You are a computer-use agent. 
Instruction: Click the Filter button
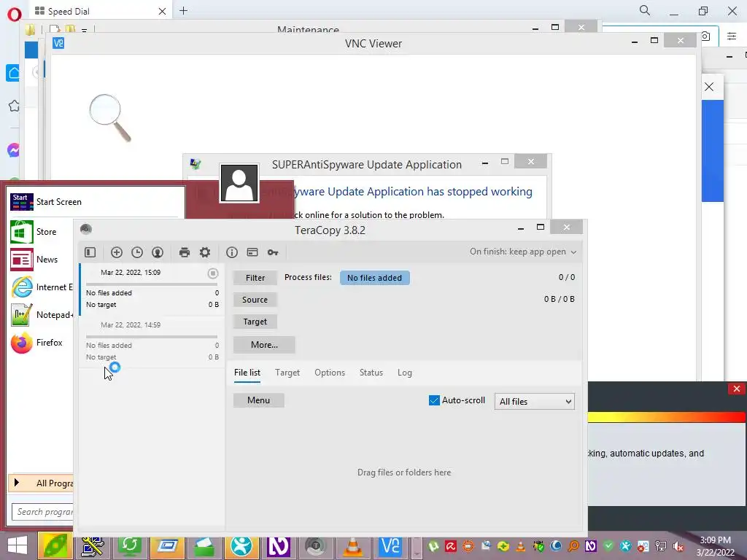(255, 278)
